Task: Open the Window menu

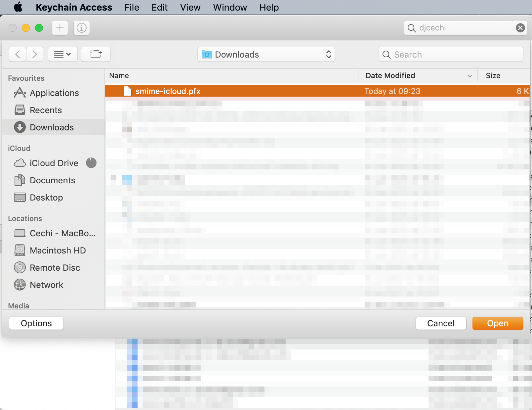Action: pos(230,7)
